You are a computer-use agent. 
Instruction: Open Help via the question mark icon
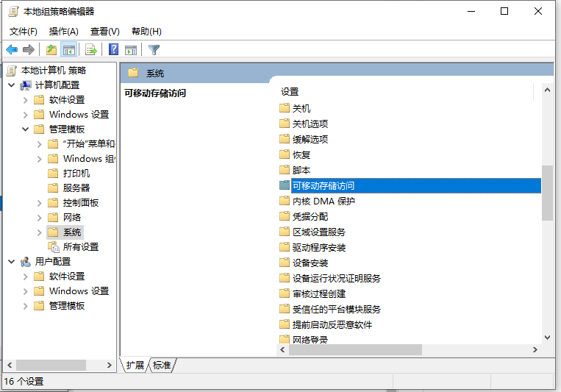coord(113,49)
